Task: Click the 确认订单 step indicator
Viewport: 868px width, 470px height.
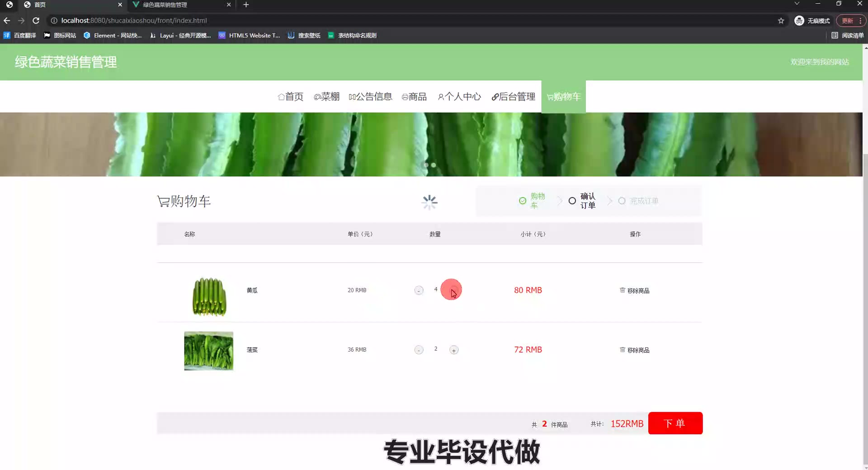Action: point(582,201)
